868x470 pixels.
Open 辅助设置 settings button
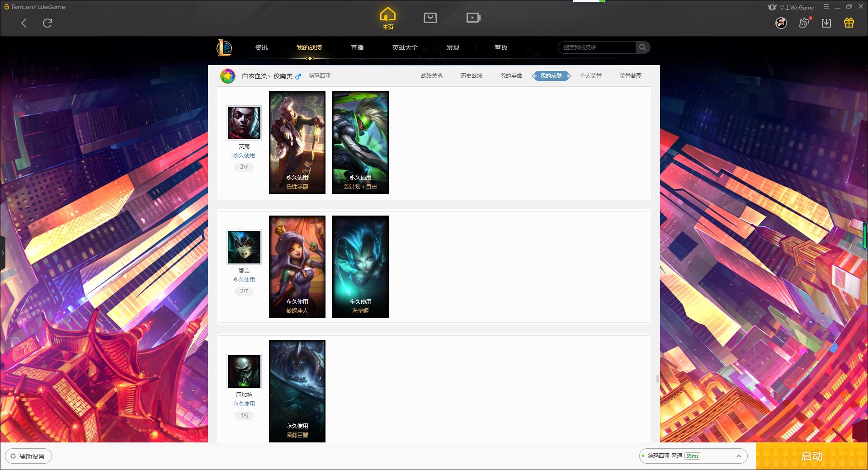[x=28, y=456]
